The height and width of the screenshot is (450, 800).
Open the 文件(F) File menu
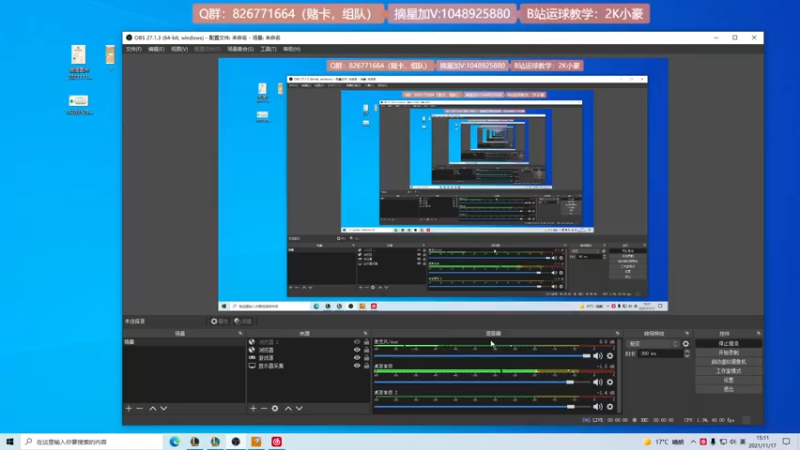coord(134,49)
